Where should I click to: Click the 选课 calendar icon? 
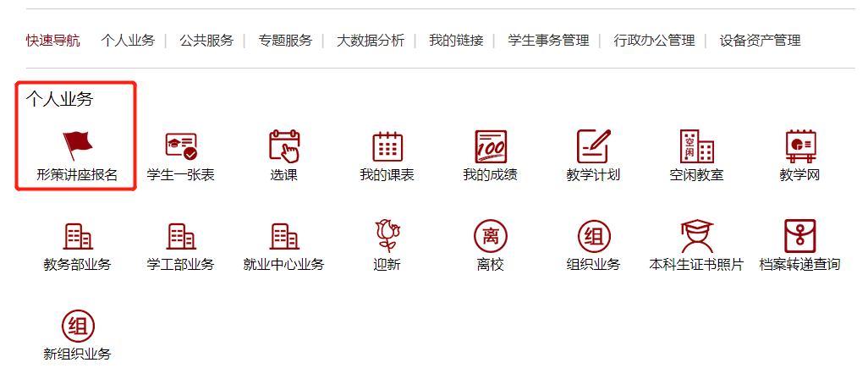point(284,146)
